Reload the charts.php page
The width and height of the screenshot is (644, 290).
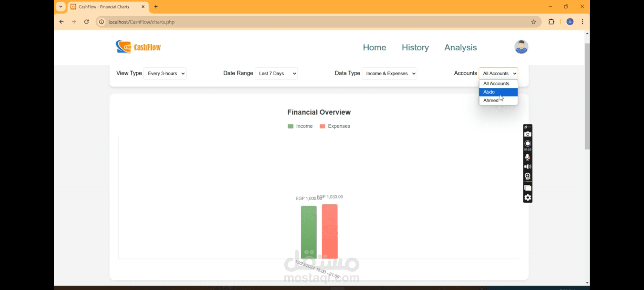[x=86, y=22]
